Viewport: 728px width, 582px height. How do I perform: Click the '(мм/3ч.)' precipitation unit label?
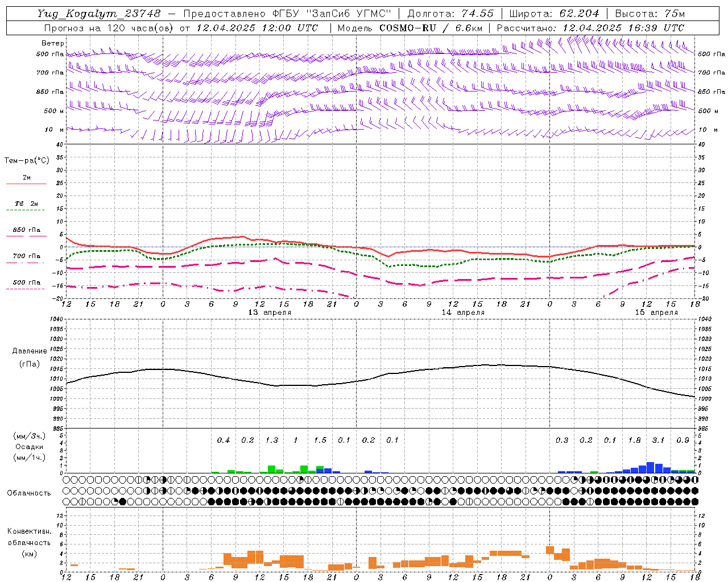pos(30,436)
